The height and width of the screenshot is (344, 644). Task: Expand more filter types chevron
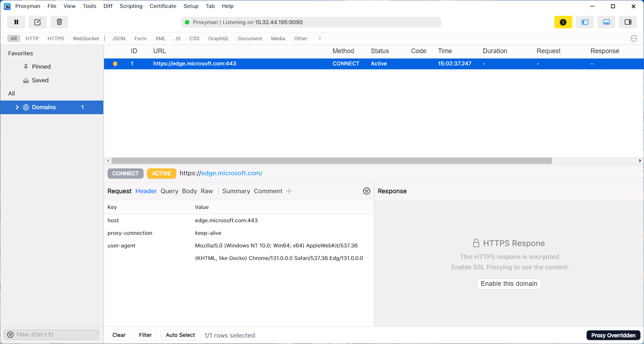click(x=319, y=38)
